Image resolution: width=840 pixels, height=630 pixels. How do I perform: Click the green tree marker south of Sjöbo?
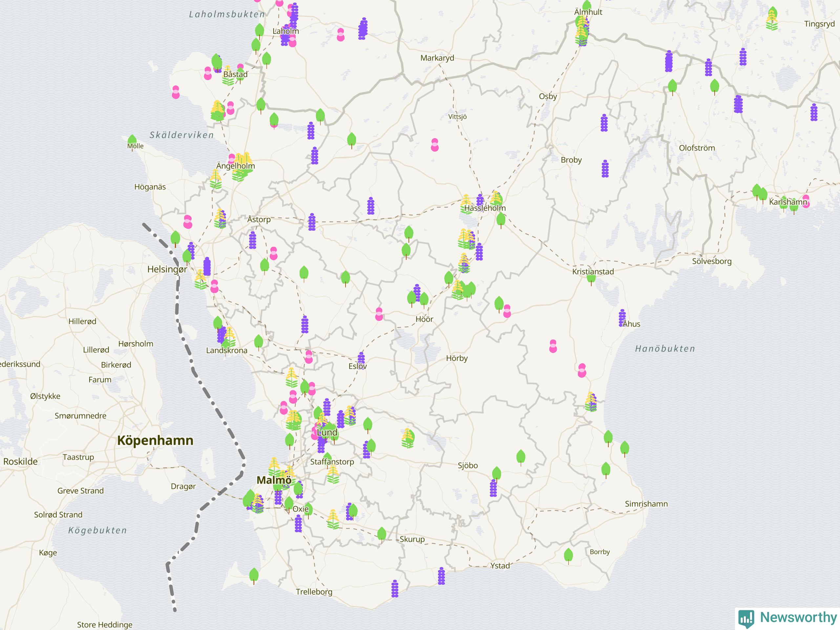point(497,475)
